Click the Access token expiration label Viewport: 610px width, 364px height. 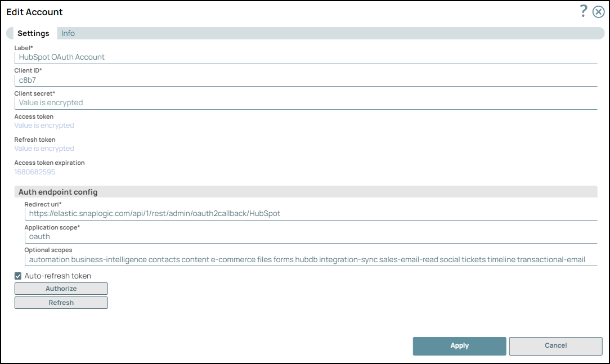pos(50,163)
